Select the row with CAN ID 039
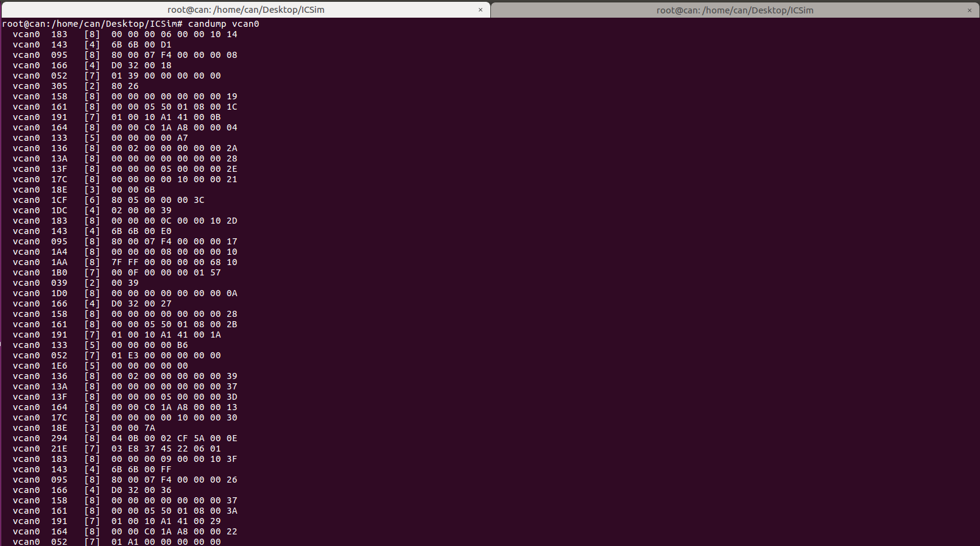Screen dimensions: 980x546 [76, 283]
